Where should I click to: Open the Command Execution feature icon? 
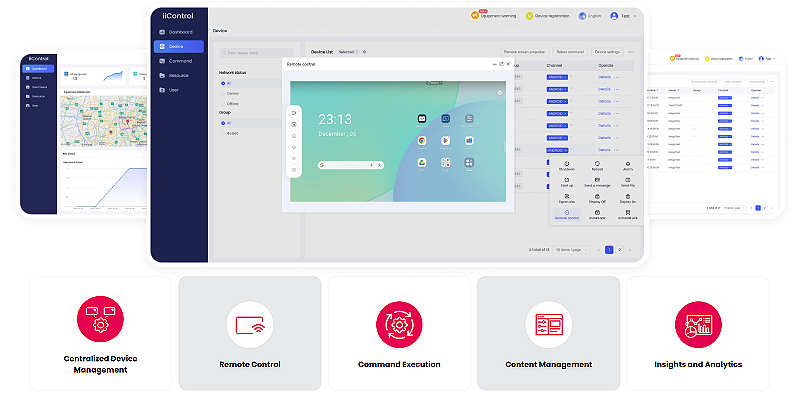(398, 323)
